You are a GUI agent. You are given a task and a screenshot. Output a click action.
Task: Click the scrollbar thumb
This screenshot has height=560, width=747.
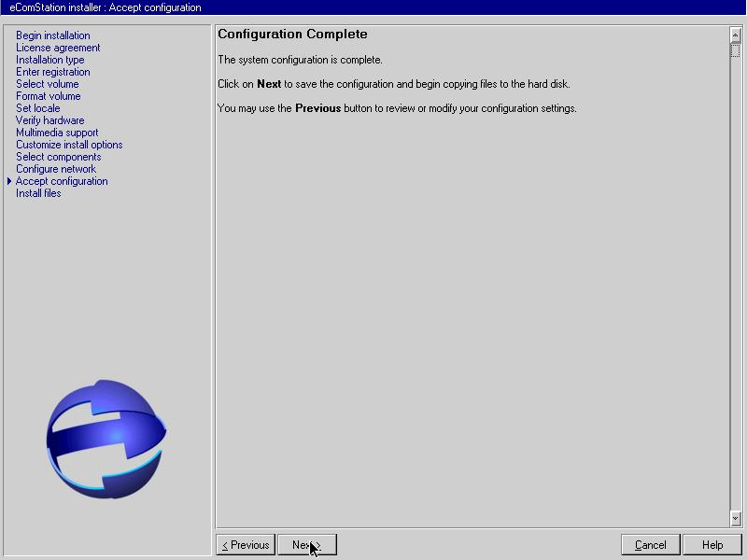coord(735,50)
